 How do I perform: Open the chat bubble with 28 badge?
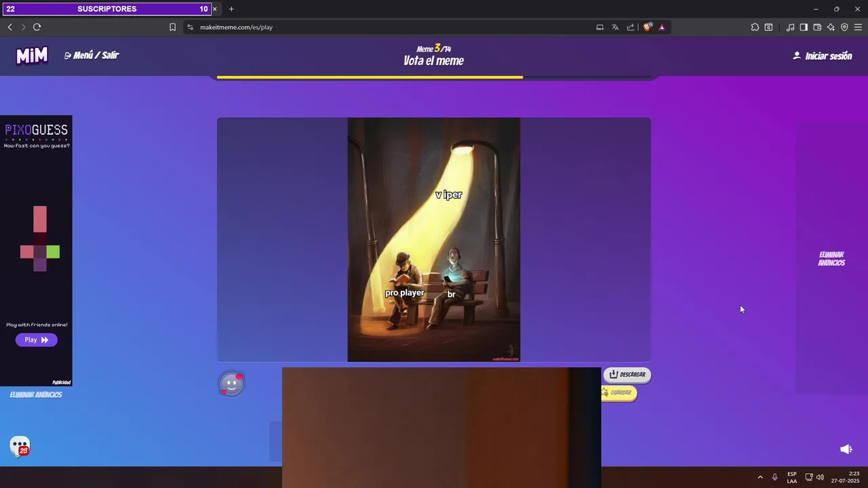(x=20, y=446)
